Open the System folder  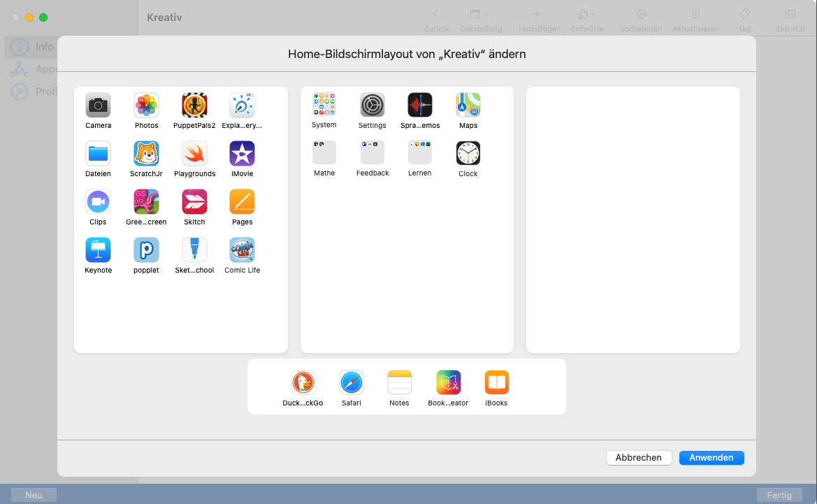click(x=324, y=105)
